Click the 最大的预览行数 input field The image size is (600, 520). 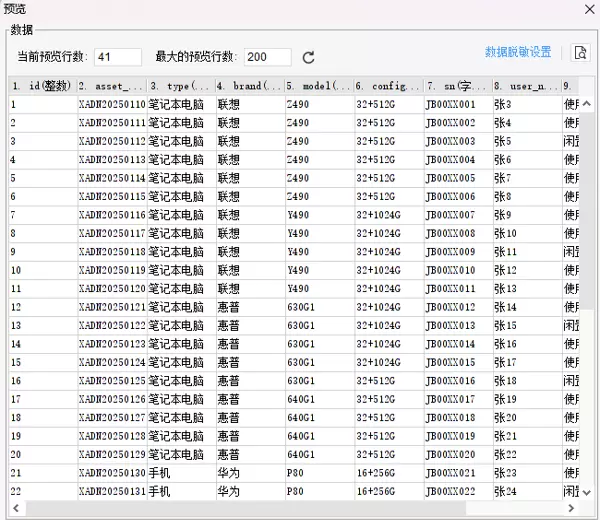pyautogui.click(x=267, y=57)
